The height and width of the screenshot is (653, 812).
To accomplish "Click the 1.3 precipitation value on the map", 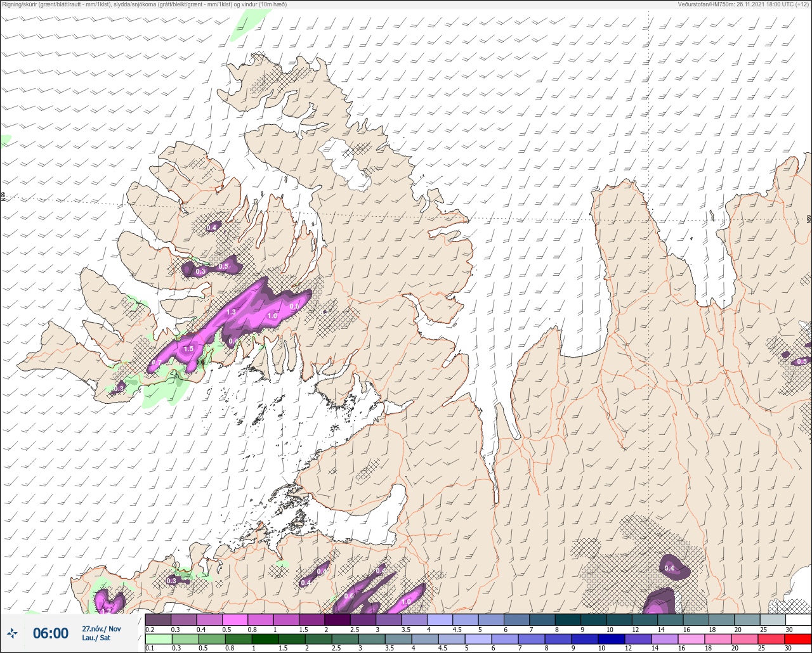I will (231, 312).
